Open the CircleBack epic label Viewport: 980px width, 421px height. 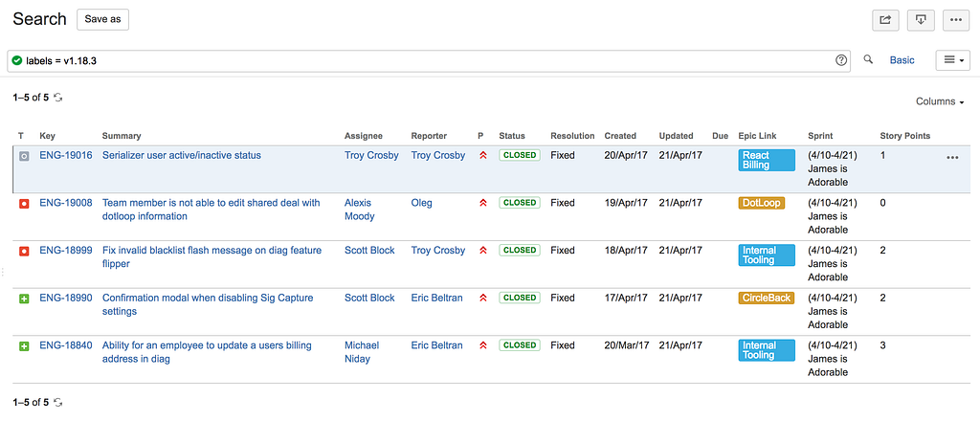point(767,299)
